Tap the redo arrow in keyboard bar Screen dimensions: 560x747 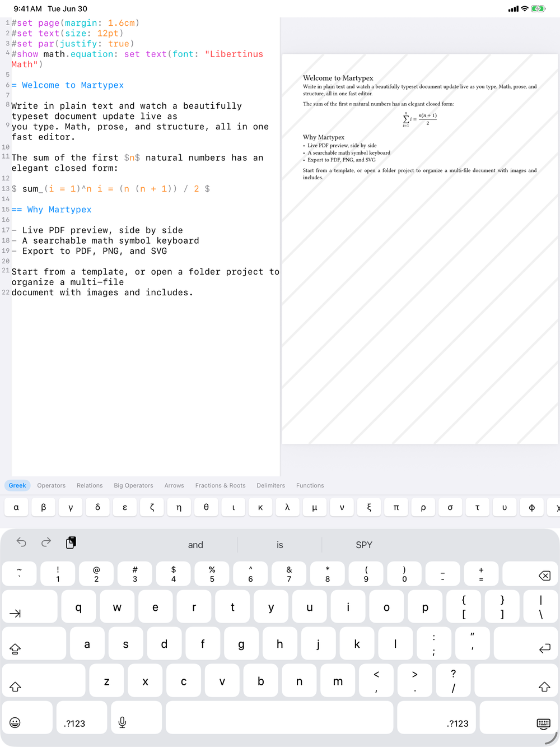tap(46, 542)
